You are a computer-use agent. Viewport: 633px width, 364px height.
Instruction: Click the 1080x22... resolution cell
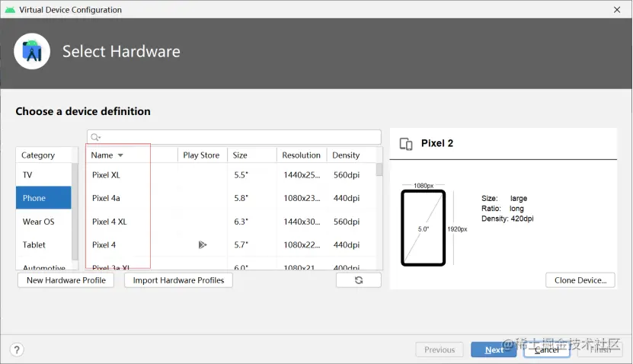(302, 244)
